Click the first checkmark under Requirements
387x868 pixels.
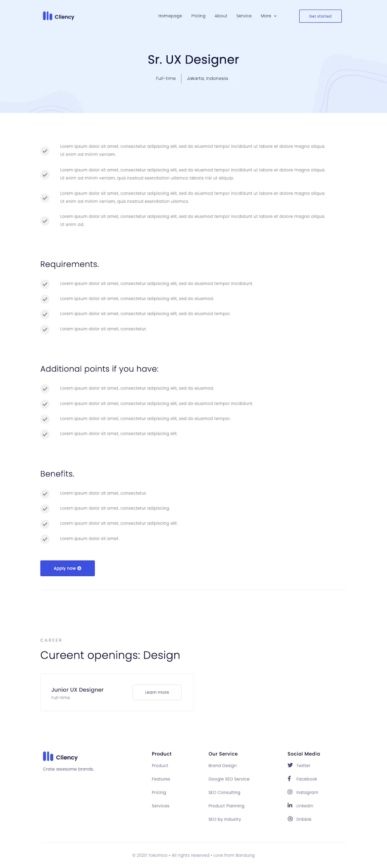(x=45, y=284)
